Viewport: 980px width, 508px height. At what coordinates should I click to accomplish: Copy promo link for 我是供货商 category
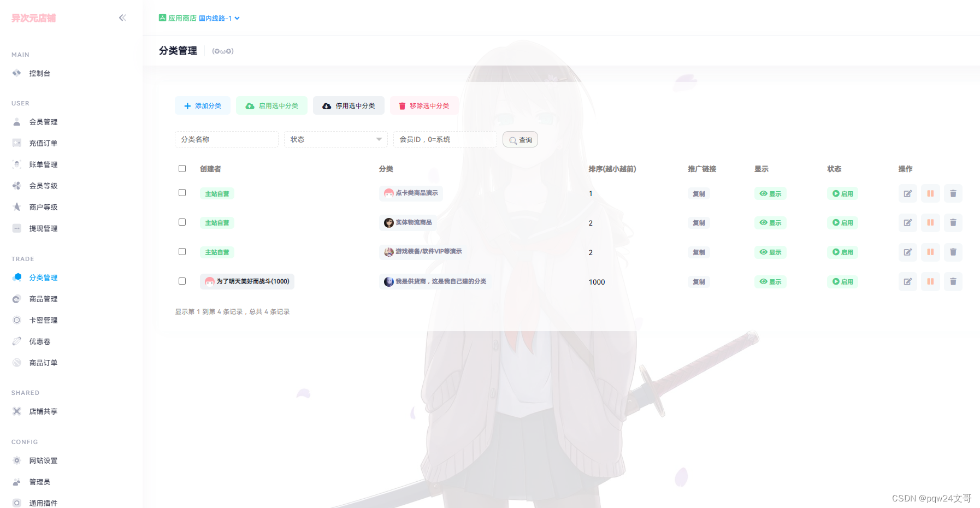coord(699,281)
